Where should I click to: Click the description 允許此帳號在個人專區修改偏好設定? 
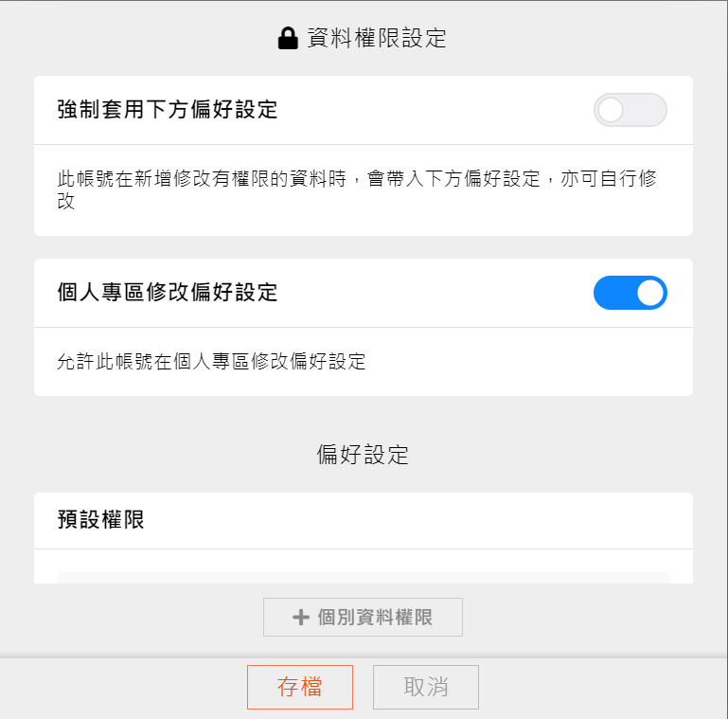click(212, 361)
